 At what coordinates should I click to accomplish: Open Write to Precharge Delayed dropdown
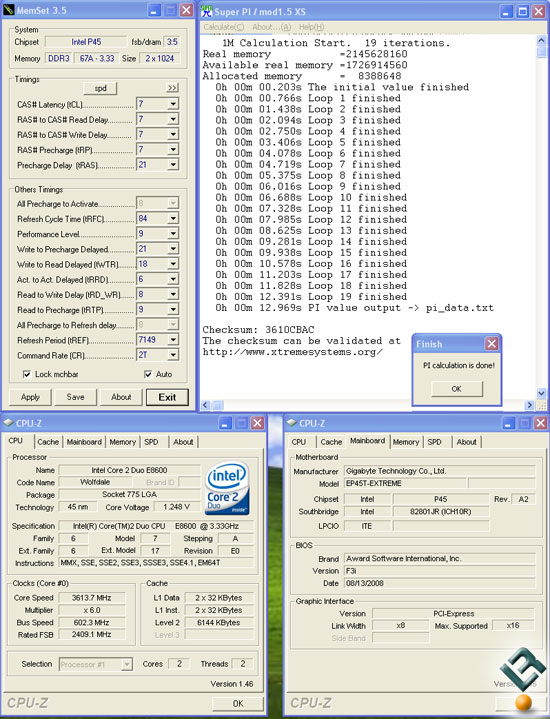coord(173,249)
